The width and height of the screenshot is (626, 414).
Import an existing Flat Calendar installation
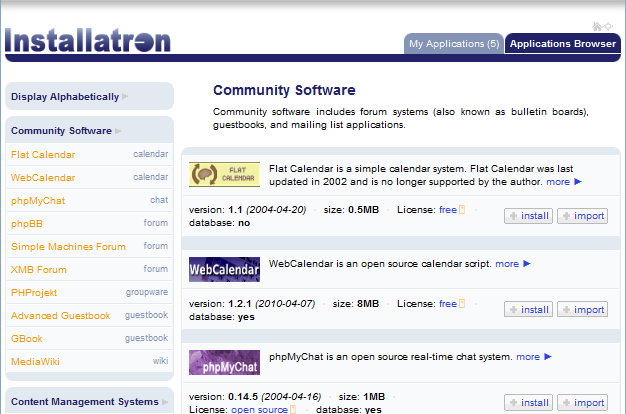(582, 216)
